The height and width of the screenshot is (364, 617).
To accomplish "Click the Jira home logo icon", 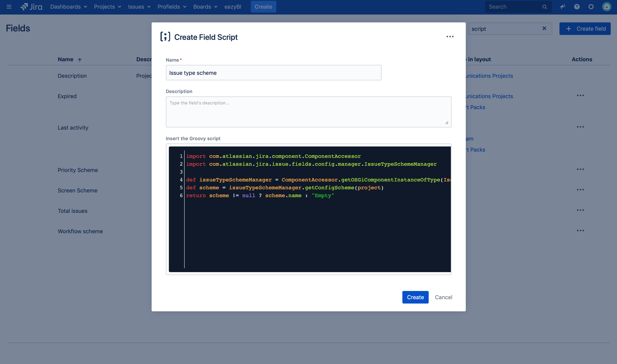I will [25, 6].
